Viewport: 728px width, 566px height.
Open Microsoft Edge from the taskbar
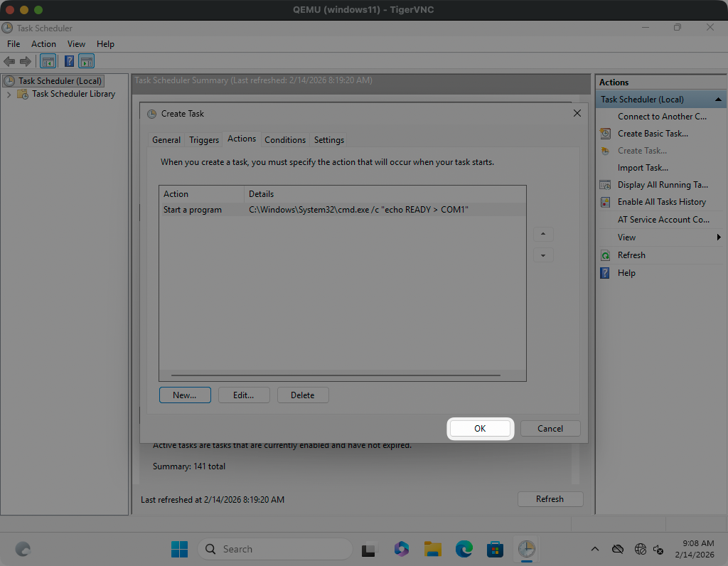(464, 549)
